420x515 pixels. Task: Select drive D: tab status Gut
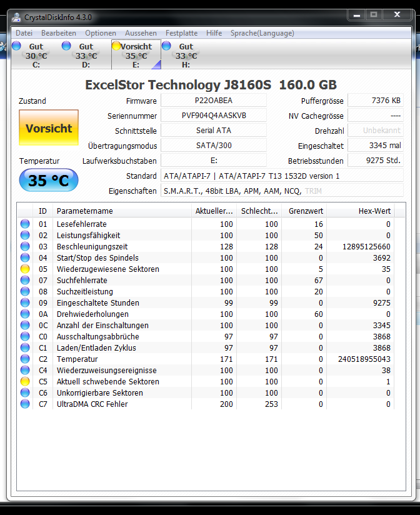click(x=86, y=55)
